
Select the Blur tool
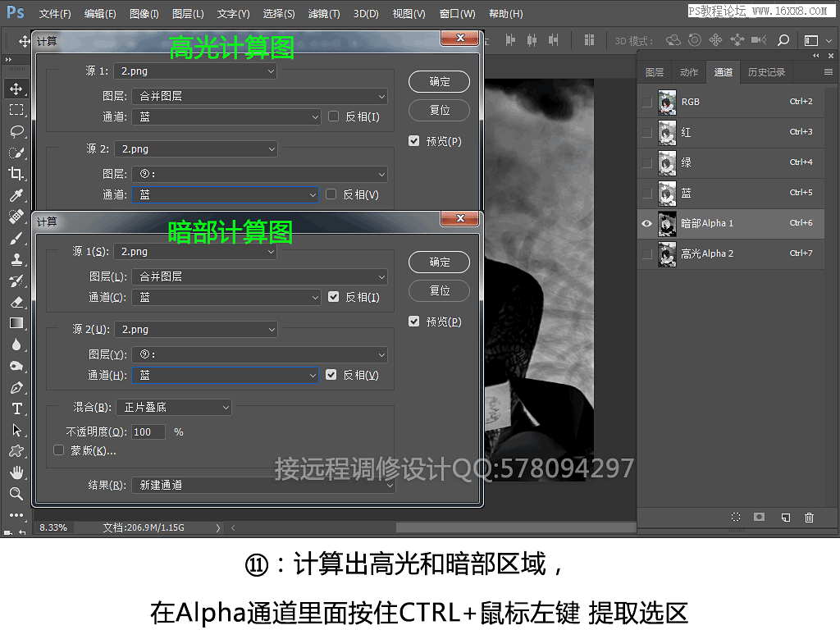point(16,345)
